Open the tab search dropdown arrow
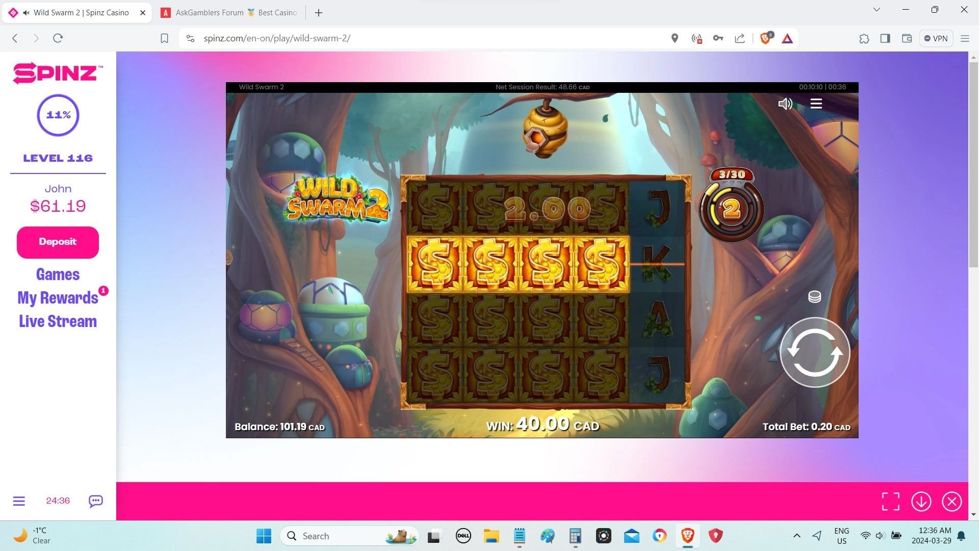 coord(876,9)
